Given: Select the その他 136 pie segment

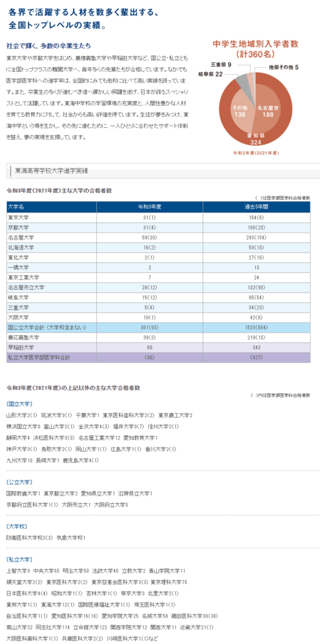Looking at the screenshot, I should pos(241,111).
